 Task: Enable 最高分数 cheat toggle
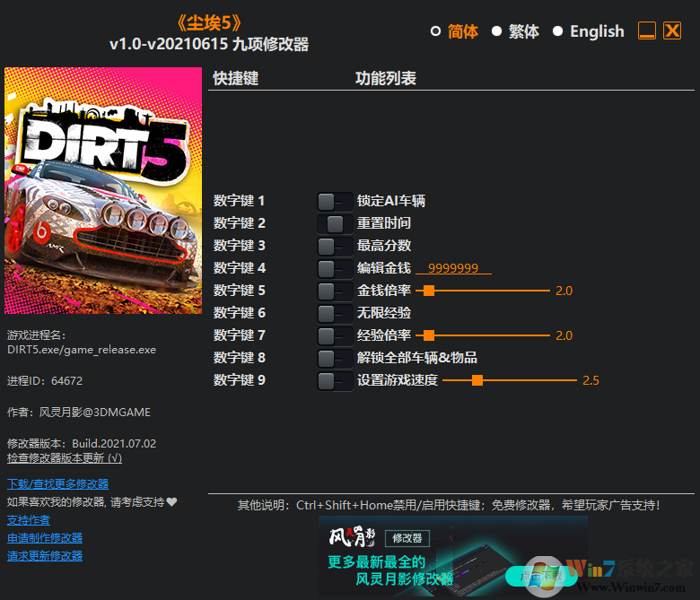(334, 246)
